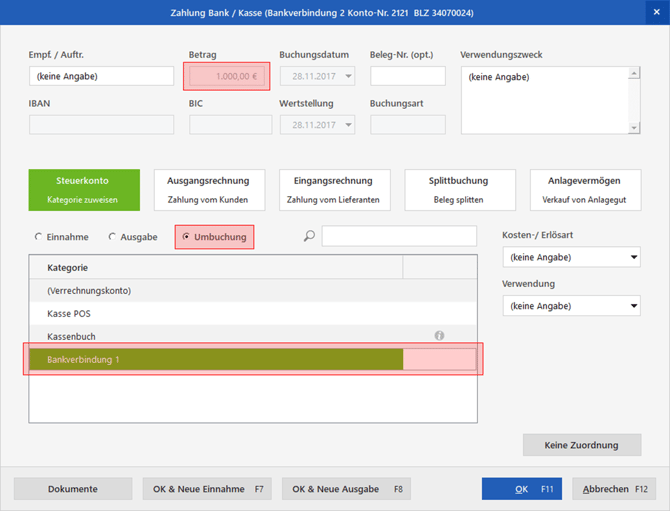
Task: Expand the Verwendung dropdown
Action: pyautogui.click(x=571, y=306)
